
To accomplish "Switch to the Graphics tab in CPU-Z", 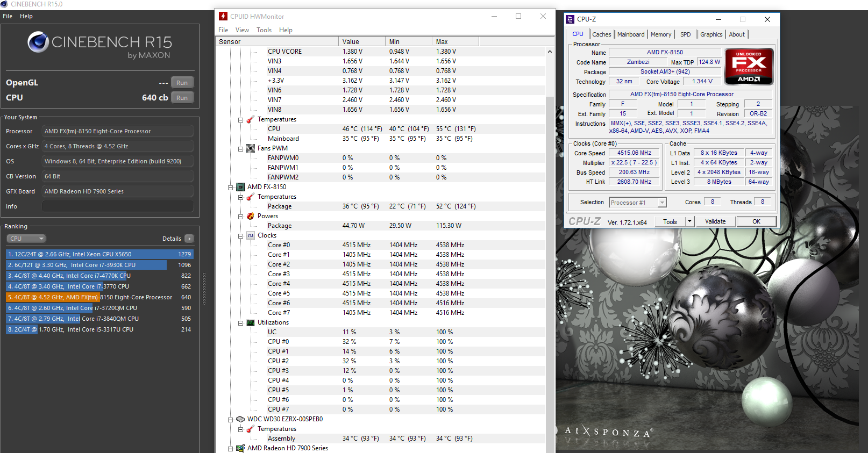I will [711, 34].
